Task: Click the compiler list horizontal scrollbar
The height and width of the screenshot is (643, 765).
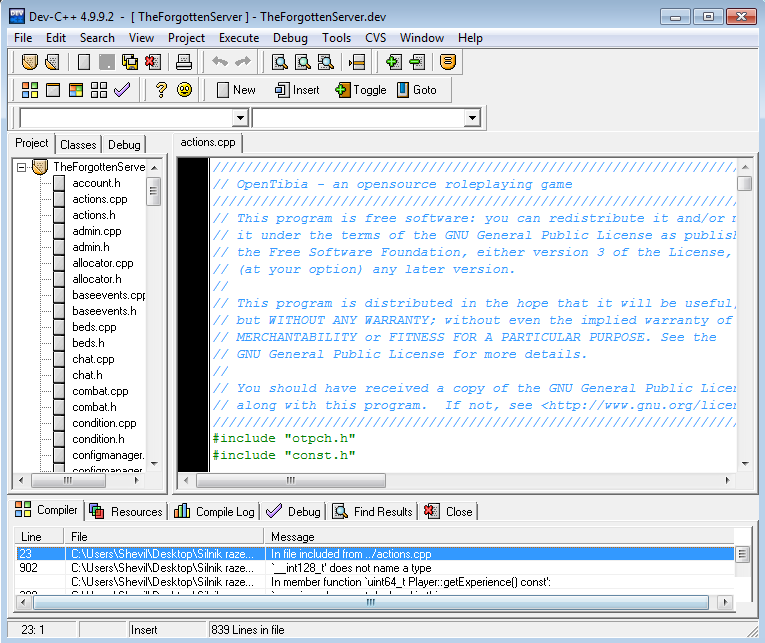Action: click(x=371, y=603)
